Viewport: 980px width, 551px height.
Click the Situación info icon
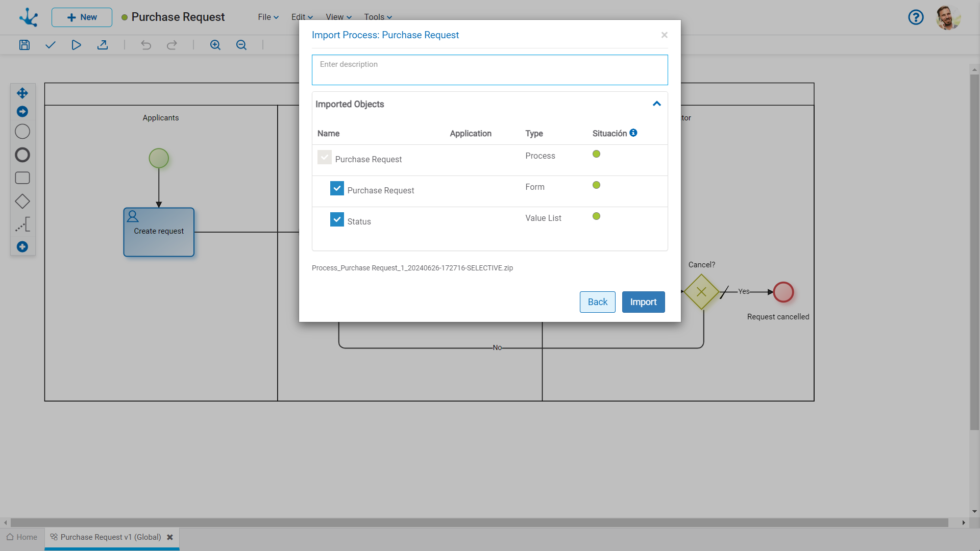[633, 133]
